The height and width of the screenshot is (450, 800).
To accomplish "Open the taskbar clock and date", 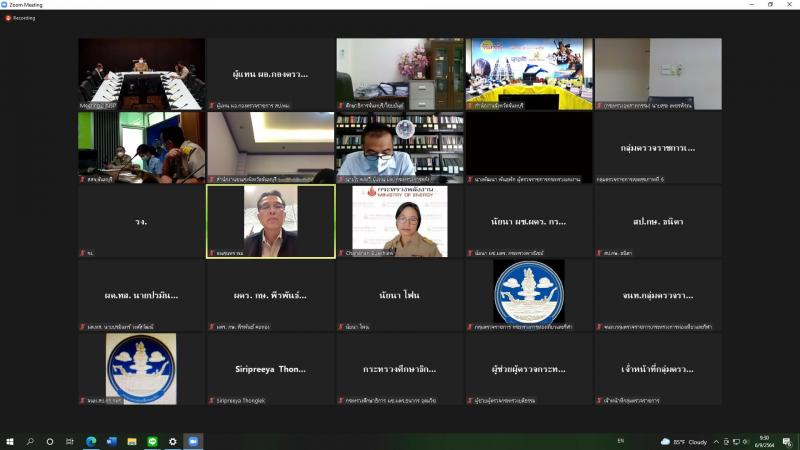I will pos(764,442).
